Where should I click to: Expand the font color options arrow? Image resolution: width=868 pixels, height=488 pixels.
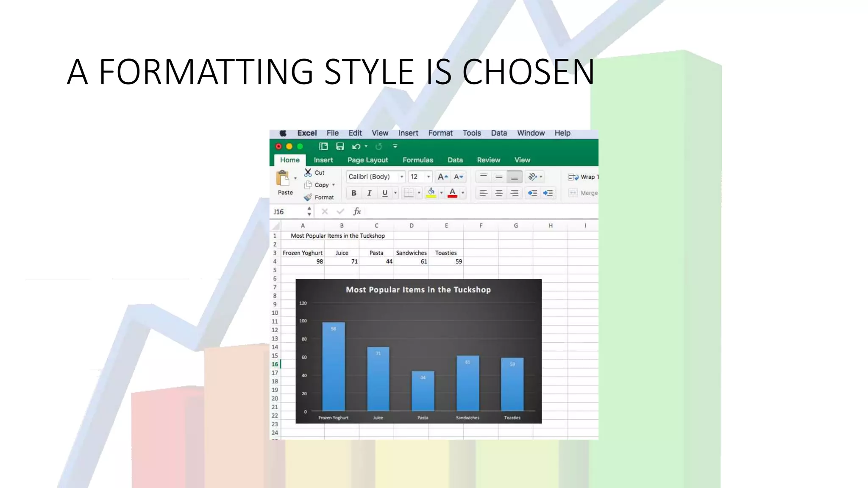pyautogui.click(x=463, y=193)
